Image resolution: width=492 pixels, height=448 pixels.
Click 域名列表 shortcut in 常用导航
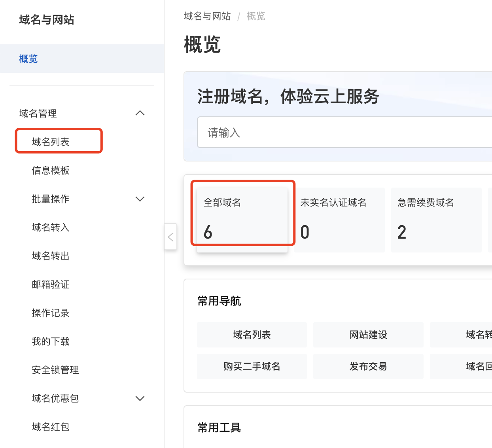(x=252, y=335)
